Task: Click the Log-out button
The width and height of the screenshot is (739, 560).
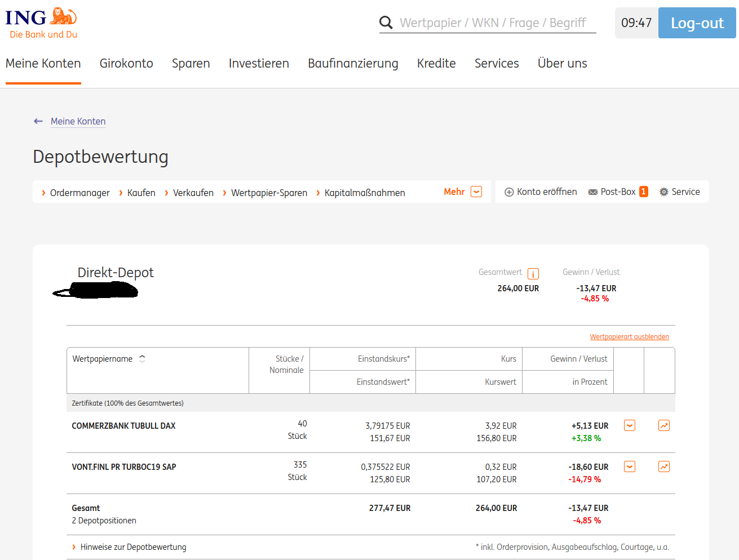Action: click(x=697, y=23)
